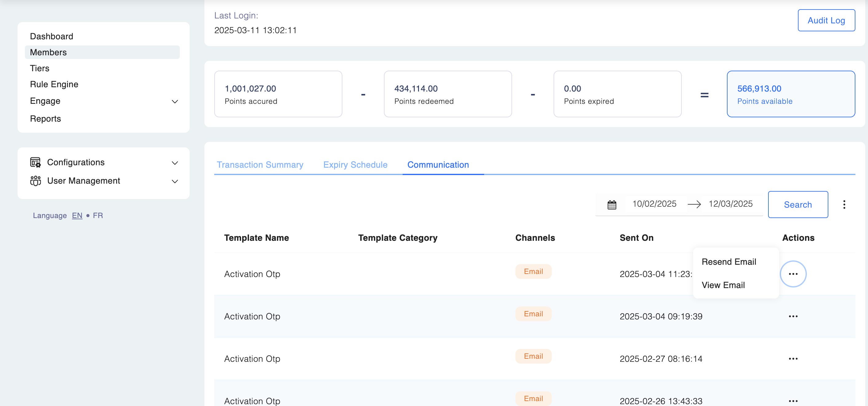Click the User Management people icon

point(35,181)
